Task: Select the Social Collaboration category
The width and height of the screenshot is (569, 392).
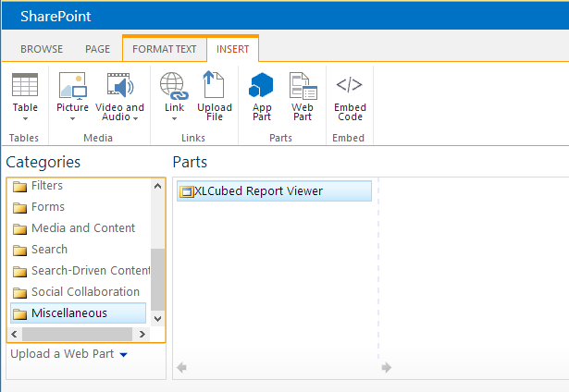Action: pyautogui.click(x=85, y=292)
